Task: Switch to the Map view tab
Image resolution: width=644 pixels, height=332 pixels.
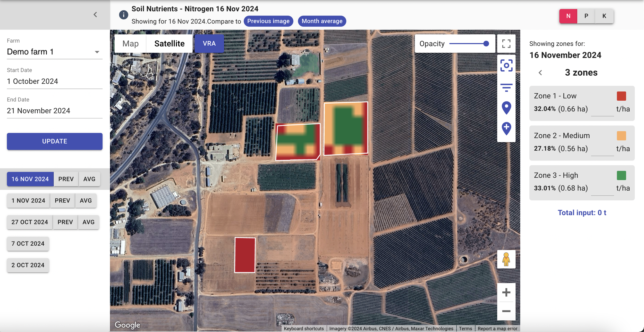Action: click(130, 44)
